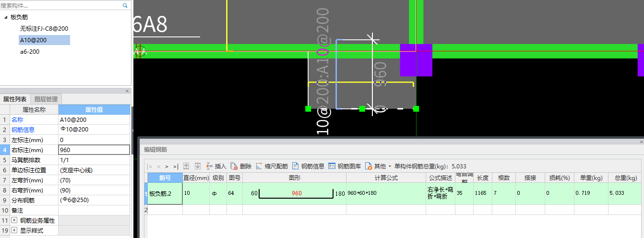Click the move row up arrow icon
Viewport: 644px width, 238px height.
(x=186, y=167)
